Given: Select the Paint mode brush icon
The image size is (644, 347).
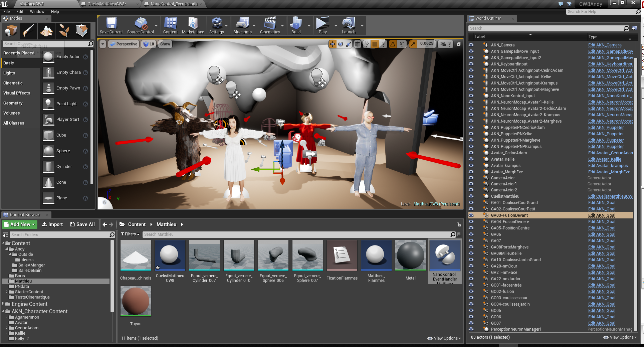Looking at the screenshot, I should point(28,31).
